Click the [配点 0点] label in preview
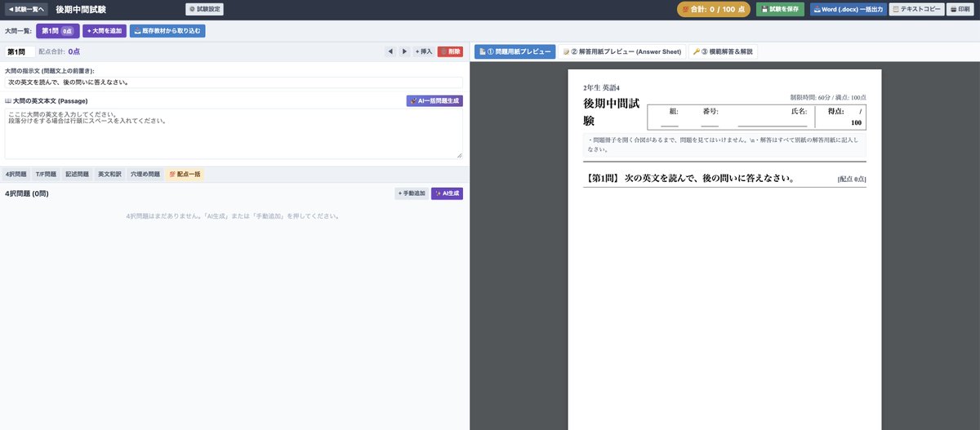This screenshot has height=430, width=980. (852, 179)
